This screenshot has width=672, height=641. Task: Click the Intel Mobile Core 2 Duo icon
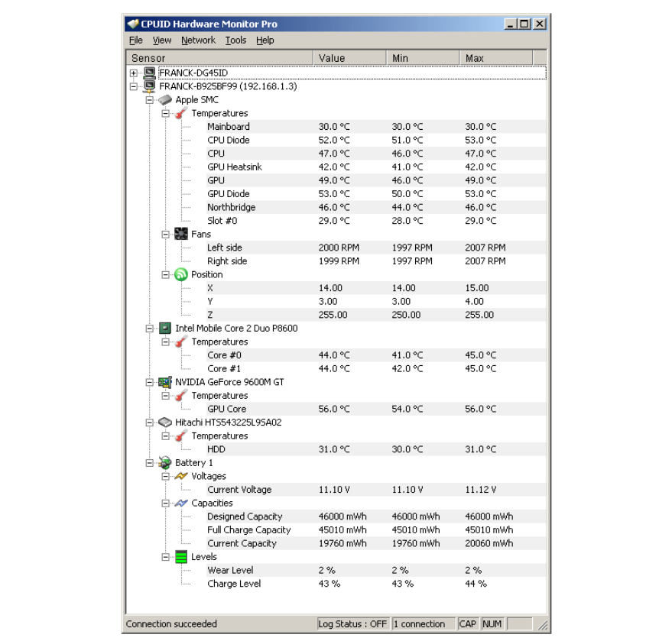pyautogui.click(x=164, y=328)
